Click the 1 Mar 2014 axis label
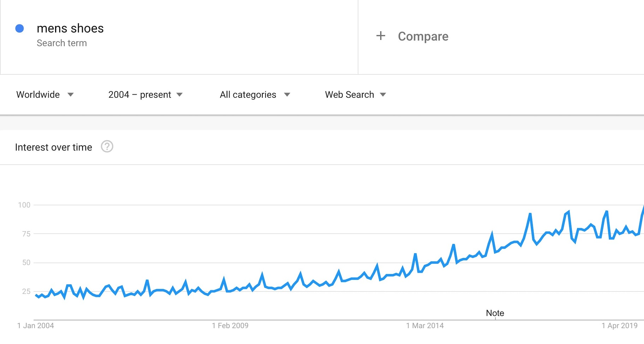644x344 pixels. click(425, 326)
